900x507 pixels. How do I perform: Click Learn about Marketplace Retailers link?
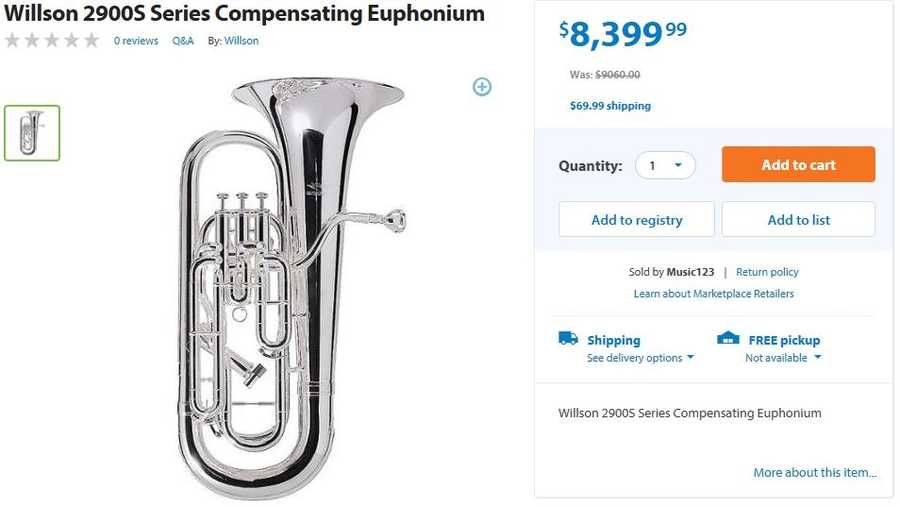(713, 294)
